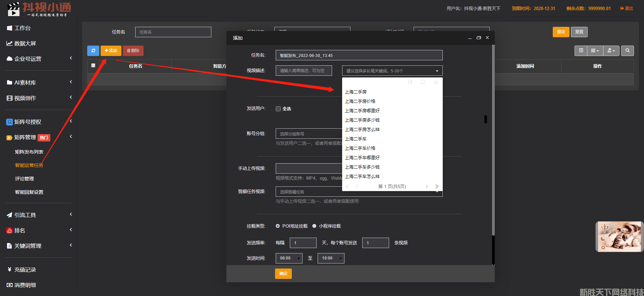Click the select-all icon in keyword dropdown
Screen dimensions: 644x296
[x=410, y=82]
